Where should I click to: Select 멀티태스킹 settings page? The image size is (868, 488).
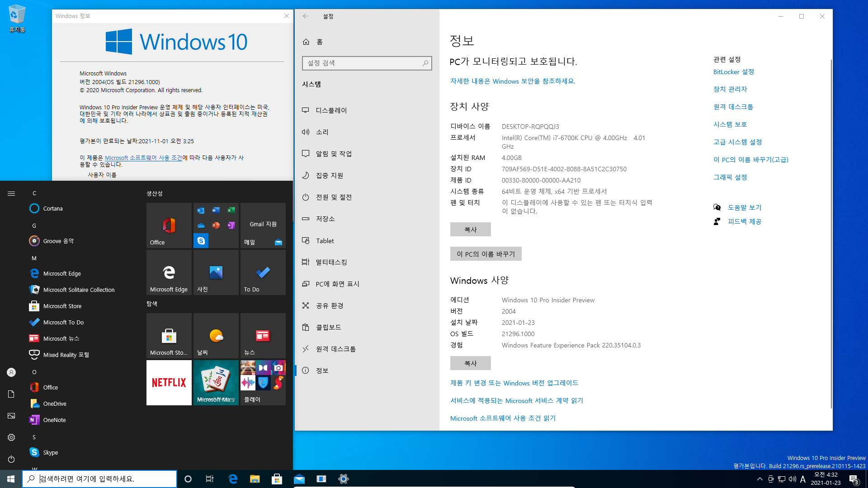366,262
